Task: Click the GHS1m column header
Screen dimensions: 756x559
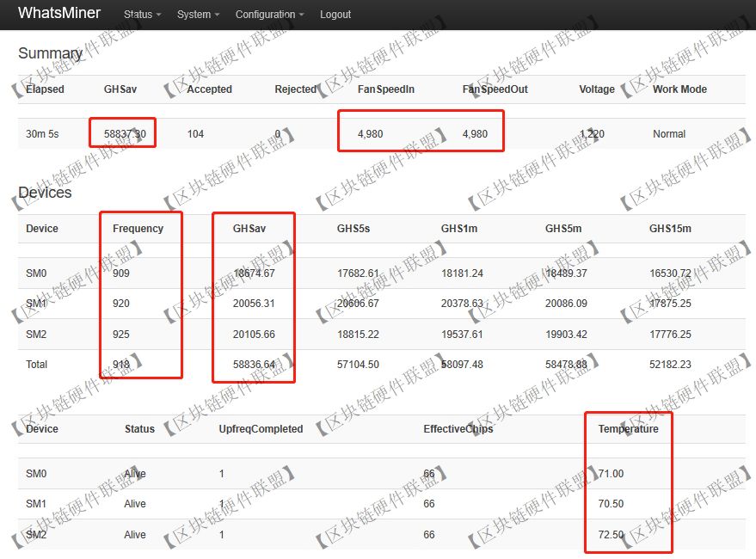Action: [x=459, y=229]
